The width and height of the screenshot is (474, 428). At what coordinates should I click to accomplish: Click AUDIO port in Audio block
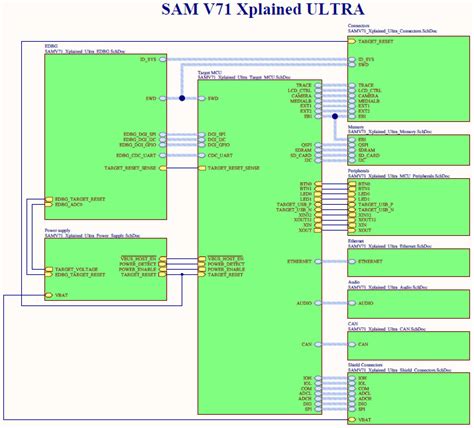352,303
